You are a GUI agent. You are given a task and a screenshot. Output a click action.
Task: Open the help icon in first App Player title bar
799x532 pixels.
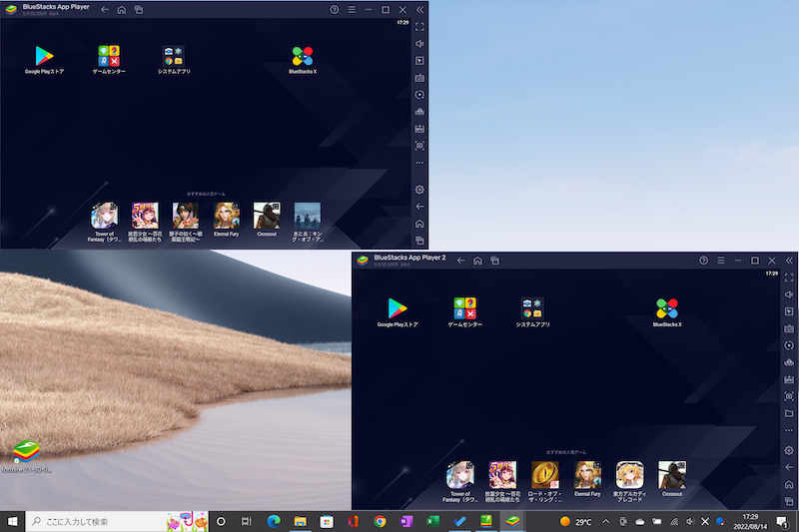pos(334,9)
